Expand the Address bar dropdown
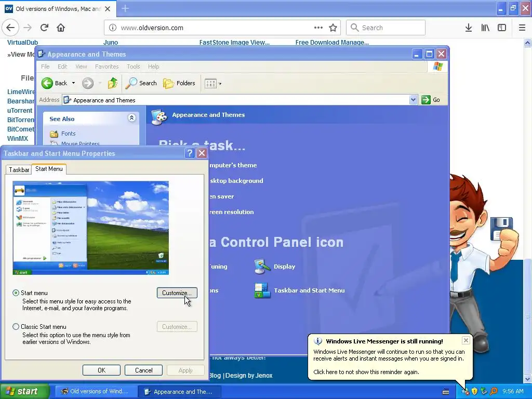This screenshot has height=399, width=532. click(x=413, y=100)
